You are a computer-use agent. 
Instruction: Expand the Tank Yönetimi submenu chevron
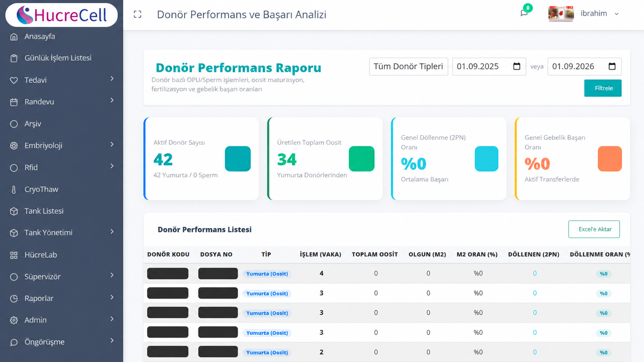pyautogui.click(x=112, y=232)
